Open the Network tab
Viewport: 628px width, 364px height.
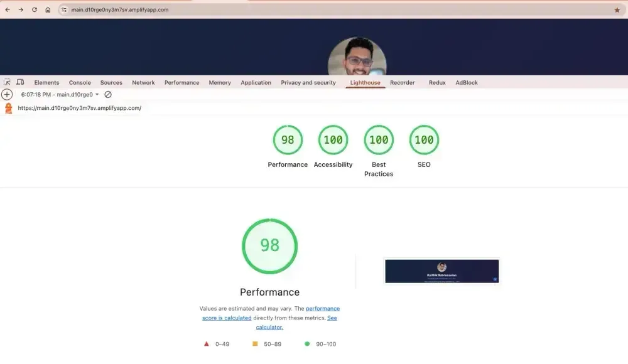tap(143, 82)
